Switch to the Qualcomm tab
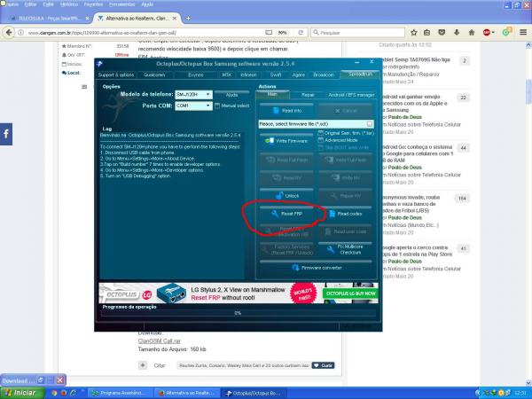The height and width of the screenshot is (399, 532). (154, 74)
